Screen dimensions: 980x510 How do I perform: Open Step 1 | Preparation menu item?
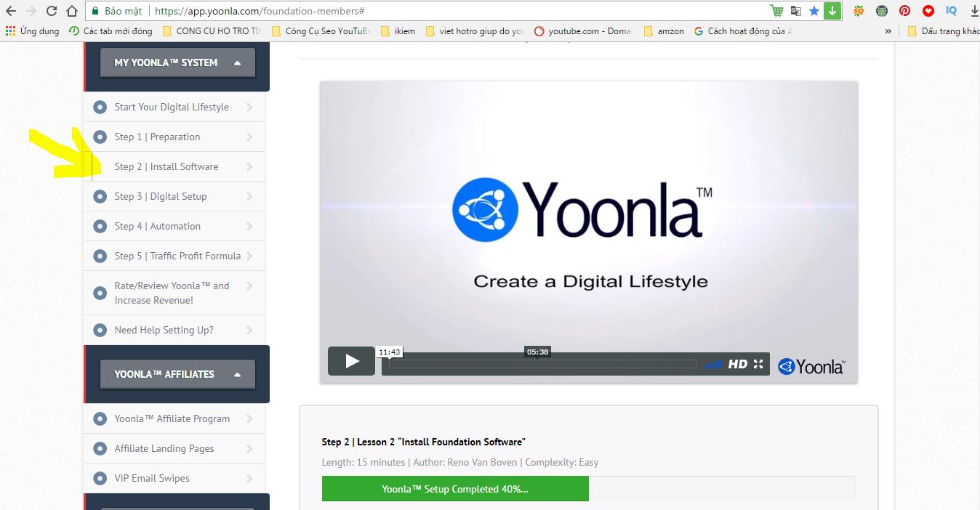pyautogui.click(x=174, y=137)
